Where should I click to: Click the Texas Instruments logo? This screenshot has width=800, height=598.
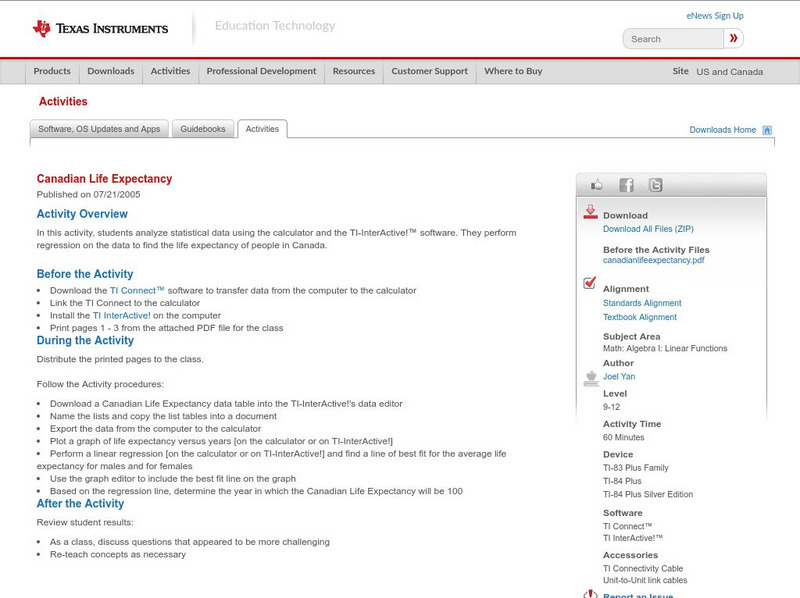click(x=100, y=28)
